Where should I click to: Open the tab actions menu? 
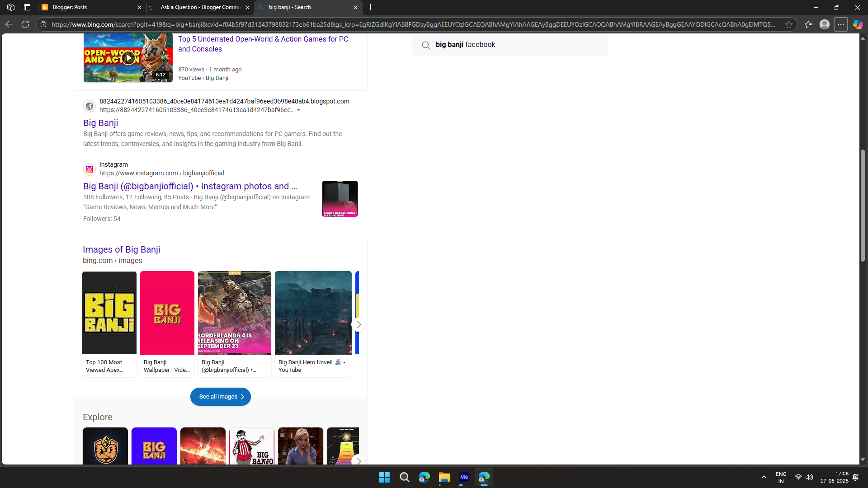27,7
